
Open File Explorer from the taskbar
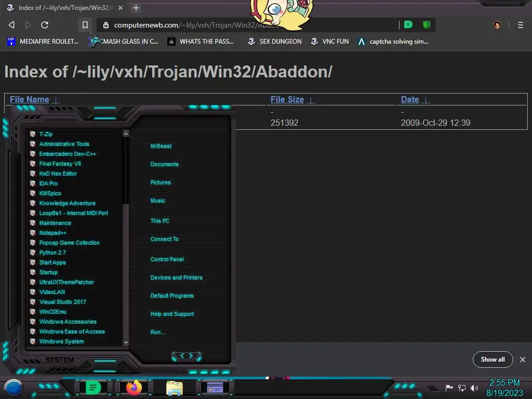[175, 388]
